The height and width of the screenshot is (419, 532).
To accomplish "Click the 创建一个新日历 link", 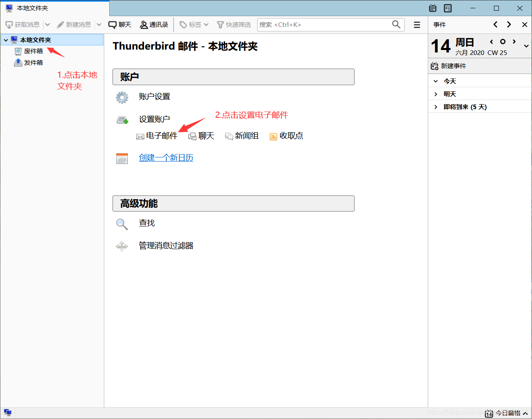I will pyautogui.click(x=166, y=158).
